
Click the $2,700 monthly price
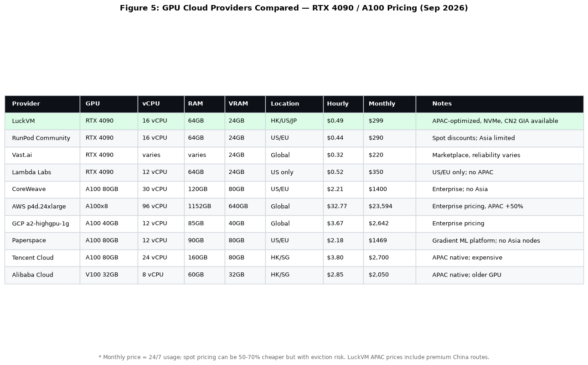(x=390, y=258)
